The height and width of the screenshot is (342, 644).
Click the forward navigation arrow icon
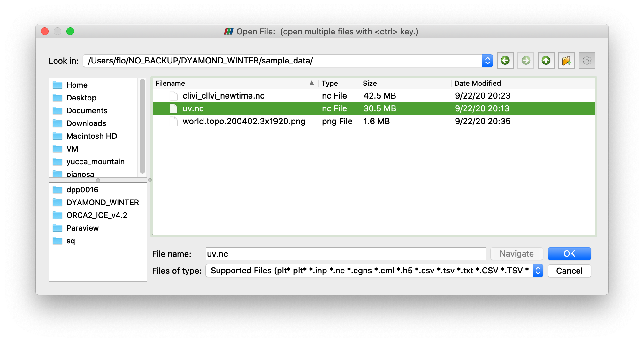526,61
